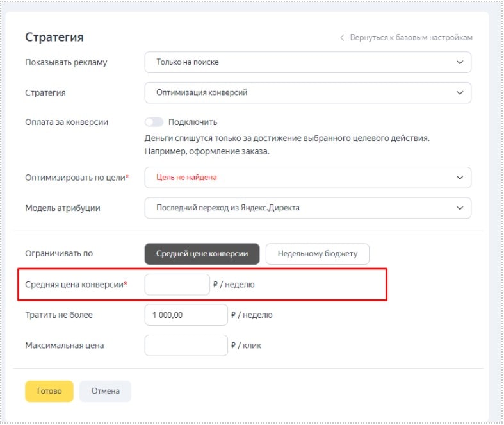Click the chevron arrow in Показывать рекламу field
The image size is (504, 425).
tap(459, 62)
